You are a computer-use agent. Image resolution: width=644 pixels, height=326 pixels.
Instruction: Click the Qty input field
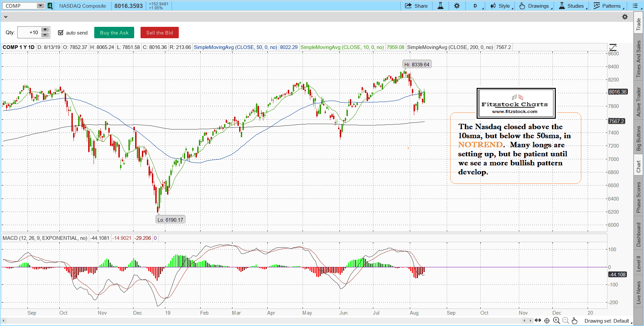29,33
